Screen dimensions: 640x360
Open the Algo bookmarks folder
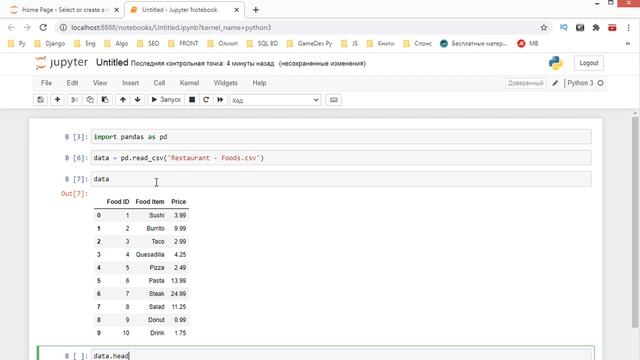(116, 44)
